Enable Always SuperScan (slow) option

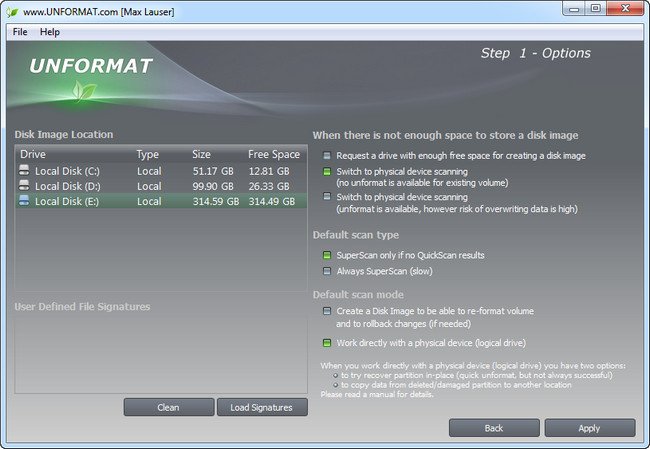tap(327, 271)
